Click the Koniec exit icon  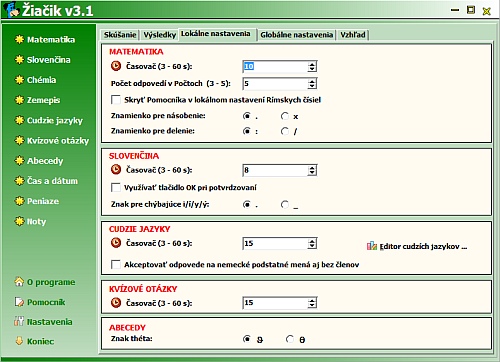[x=19, y=341]
